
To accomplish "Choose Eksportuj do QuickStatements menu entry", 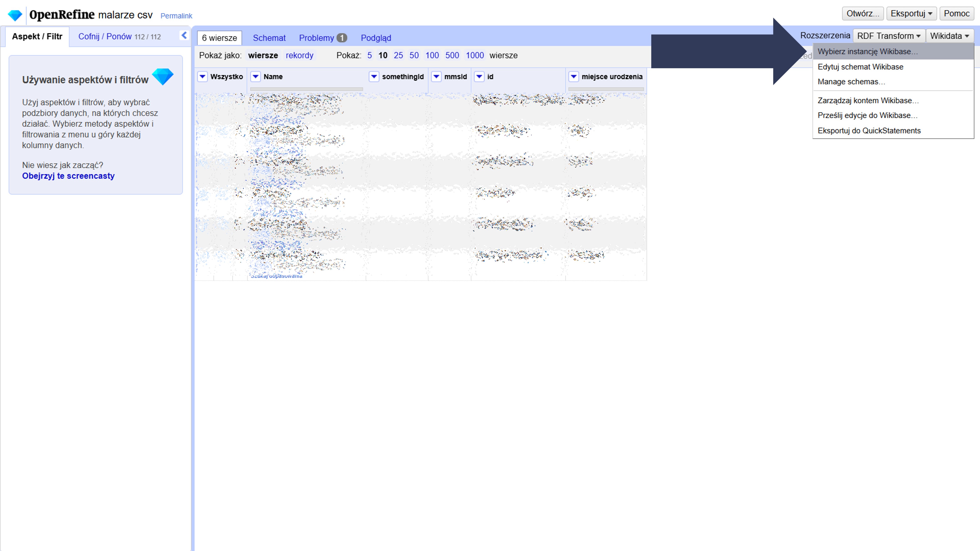I will 869,131.
